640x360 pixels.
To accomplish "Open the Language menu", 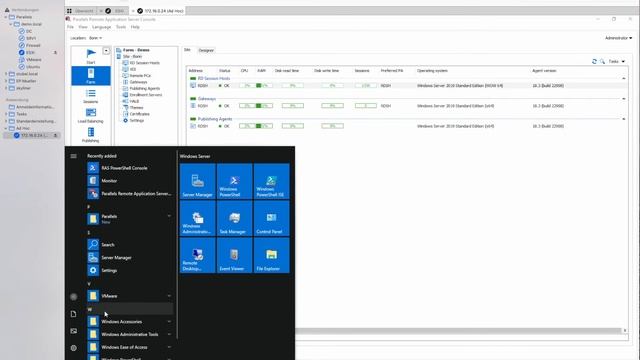I will tap(102, 27).
